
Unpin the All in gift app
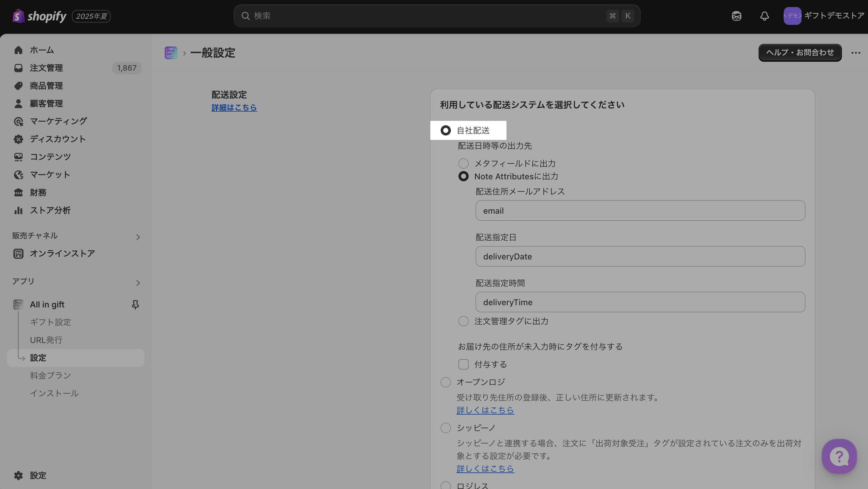(135, 304)
